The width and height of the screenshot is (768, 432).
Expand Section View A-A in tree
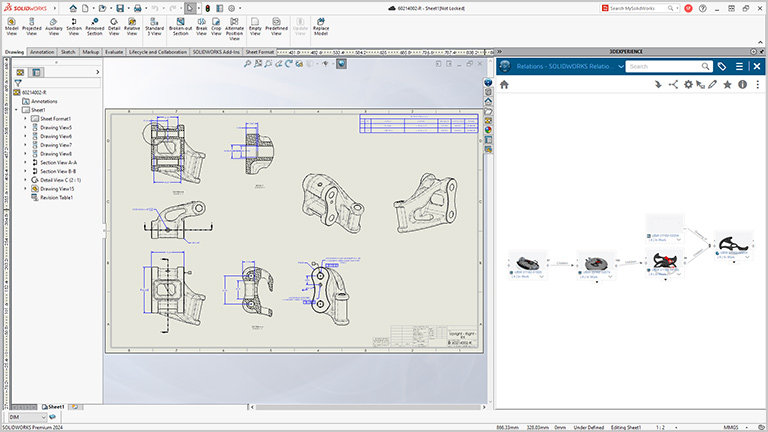(x=26, y=162)
